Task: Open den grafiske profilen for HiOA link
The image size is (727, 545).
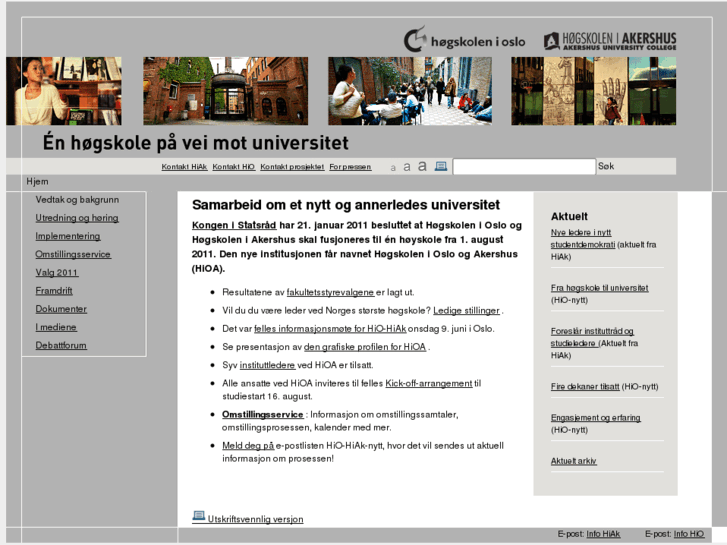Action: click(365, 346)
